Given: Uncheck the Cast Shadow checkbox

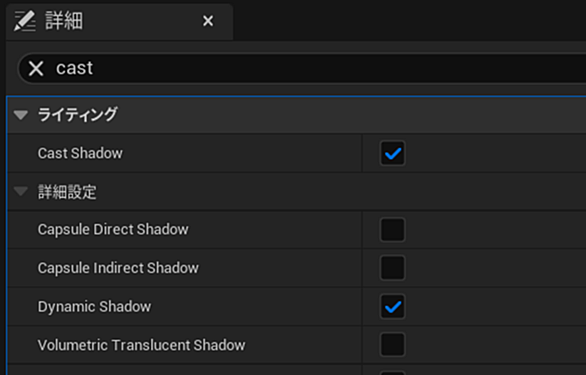Looking at the screenshot, I should [x=392, y=153].
